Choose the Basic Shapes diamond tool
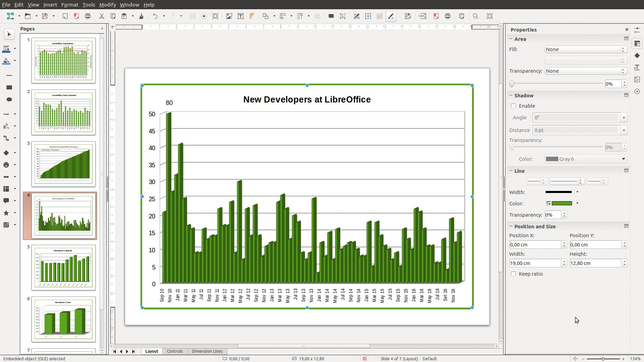The image size is (644, 362). tap(6, 153)
